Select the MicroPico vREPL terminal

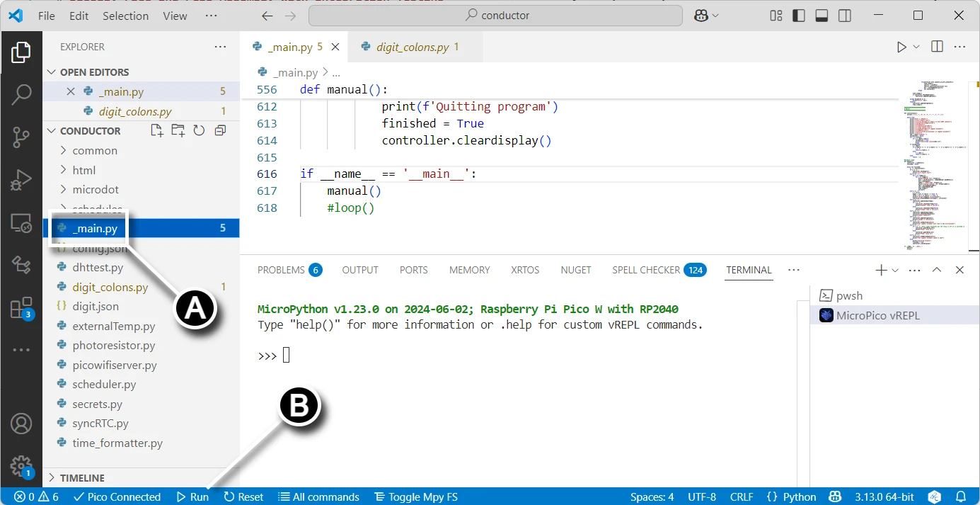tap(894, 315)
